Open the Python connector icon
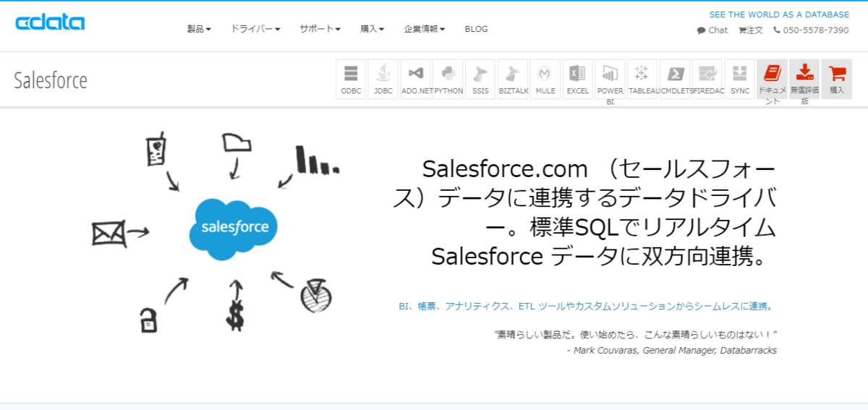 click(x=448, y=79)
